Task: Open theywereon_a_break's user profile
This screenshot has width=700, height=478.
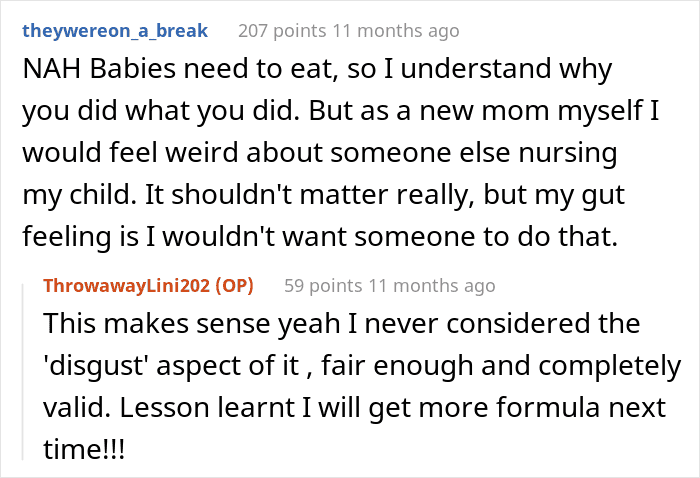Action: (115, 30)
